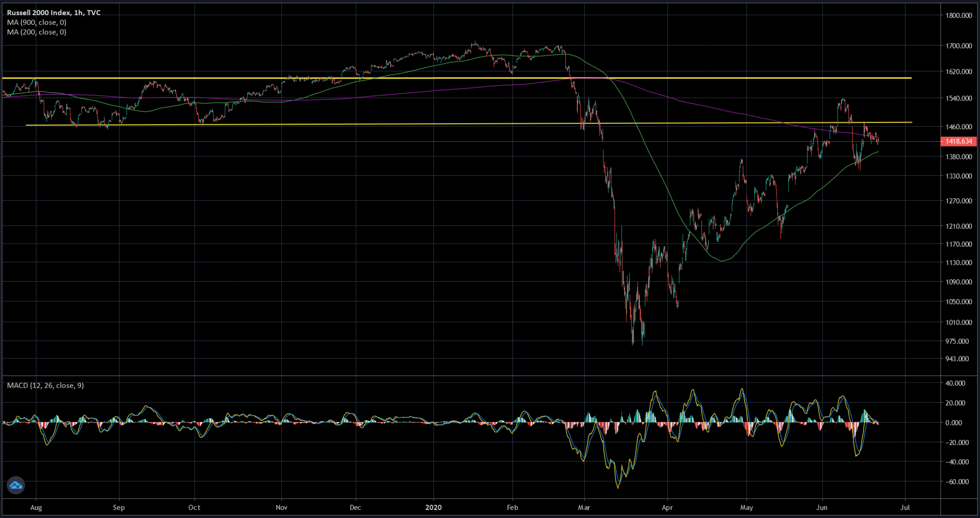The width and height of the screenshot is (980, 518).
Task: Click the MACD 40.000 scale label
Action: tap(955, 383)
